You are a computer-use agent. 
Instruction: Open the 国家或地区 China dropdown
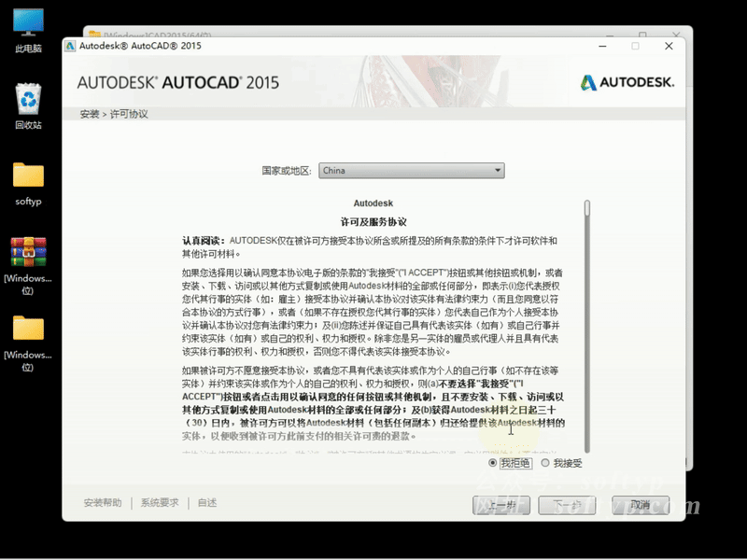coord(412,171)
